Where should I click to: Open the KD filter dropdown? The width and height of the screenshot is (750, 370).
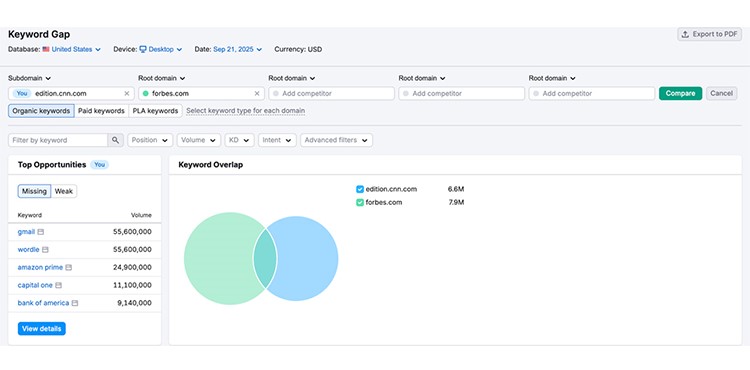coord(239,140)
